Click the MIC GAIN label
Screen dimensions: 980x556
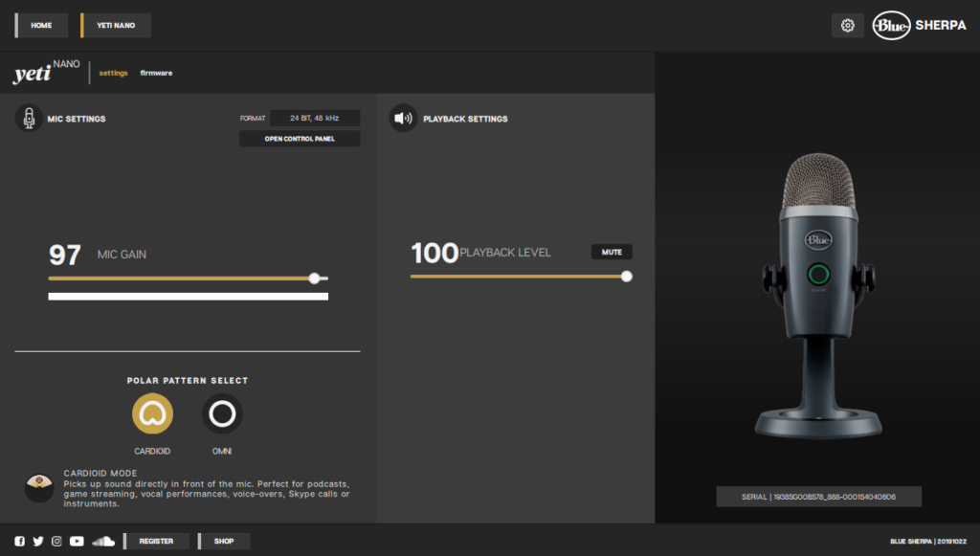(x=122, y=255)
